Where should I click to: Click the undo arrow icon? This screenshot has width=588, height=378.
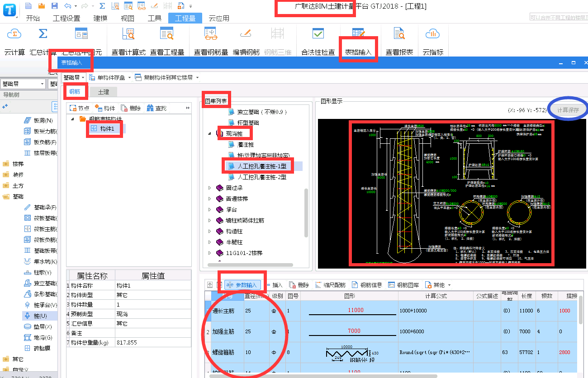click(68, 6)
